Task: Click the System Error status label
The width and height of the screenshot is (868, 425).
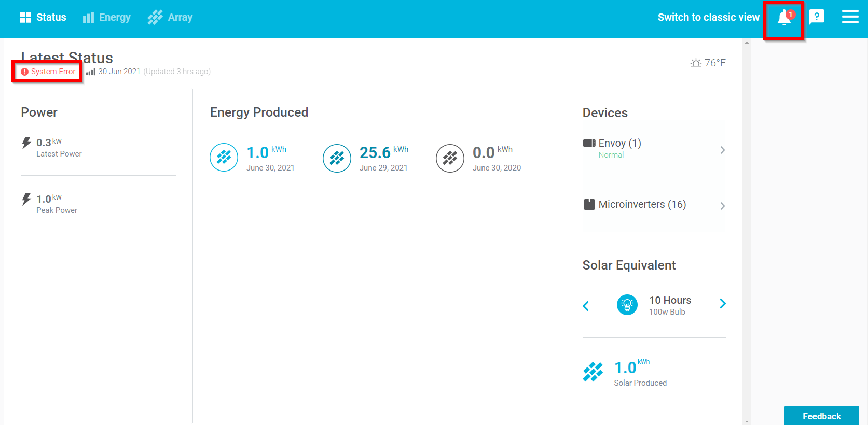Action: (53, 72)
